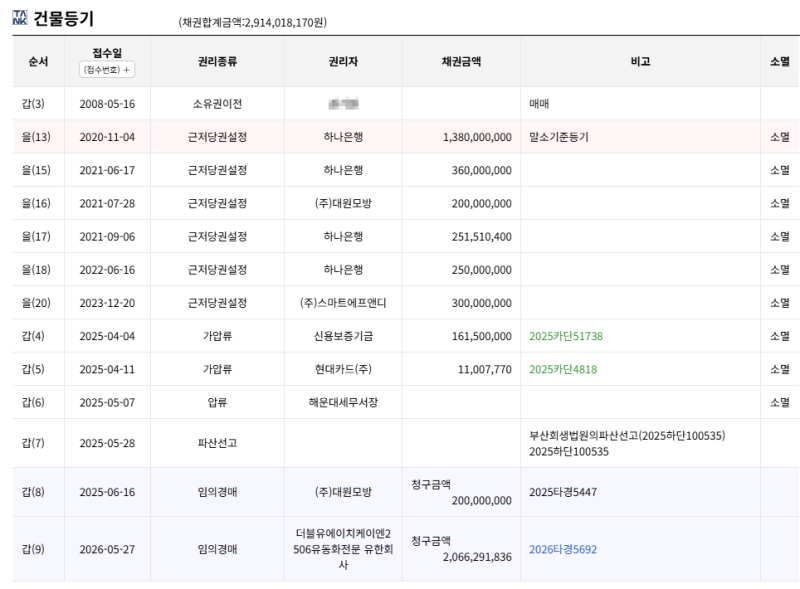Screen dimensions: 800x589
Task: Click the 접수일 column header
Action: (x=107, y=53)
